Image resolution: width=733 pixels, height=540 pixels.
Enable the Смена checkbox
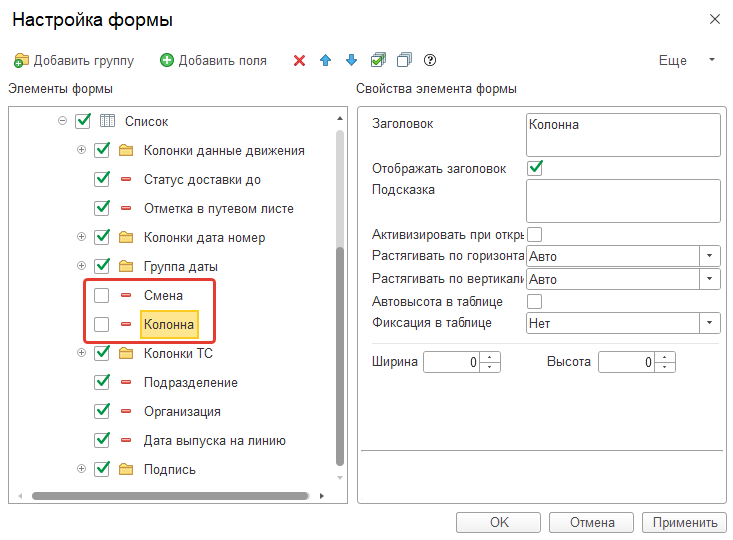[101, 295]
